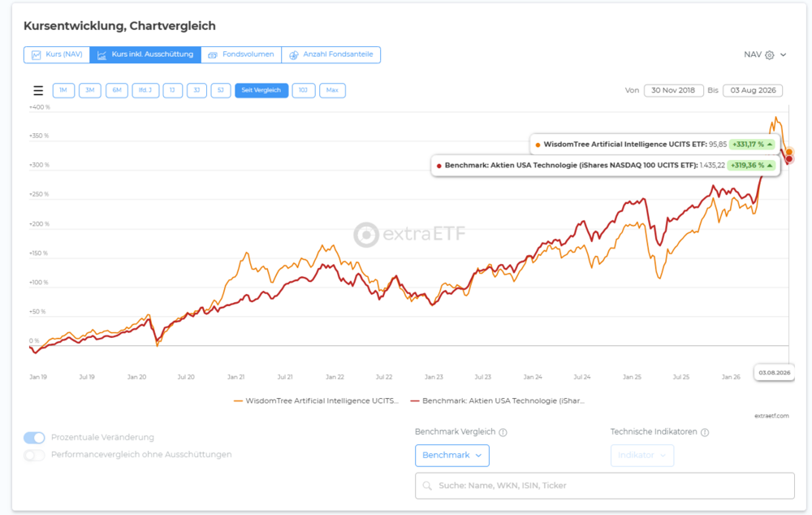The height and width of the screenshot is (515, 812).
Task: Click the Von date field 30 Nov 2018
Action: pos(674,90)
